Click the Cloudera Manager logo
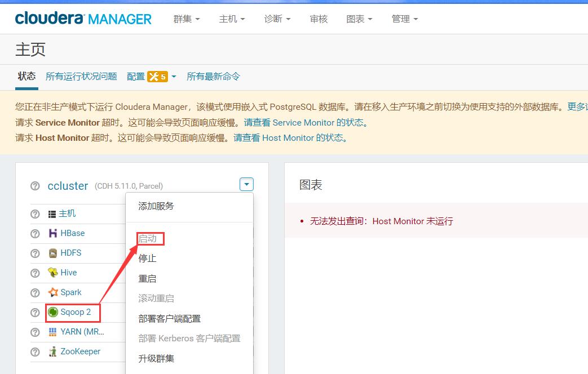The image size is (588, 374). pos(83,19)
